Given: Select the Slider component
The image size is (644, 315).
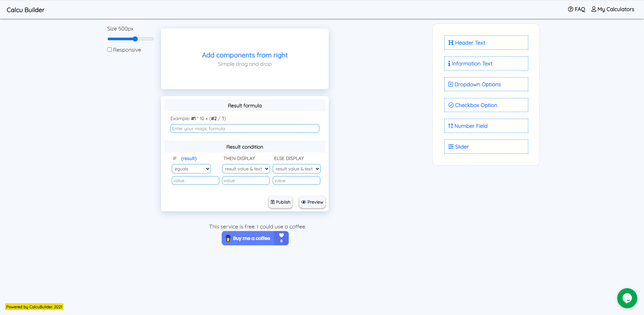Looking at the screenshot, I should click(x=486, y=147).
